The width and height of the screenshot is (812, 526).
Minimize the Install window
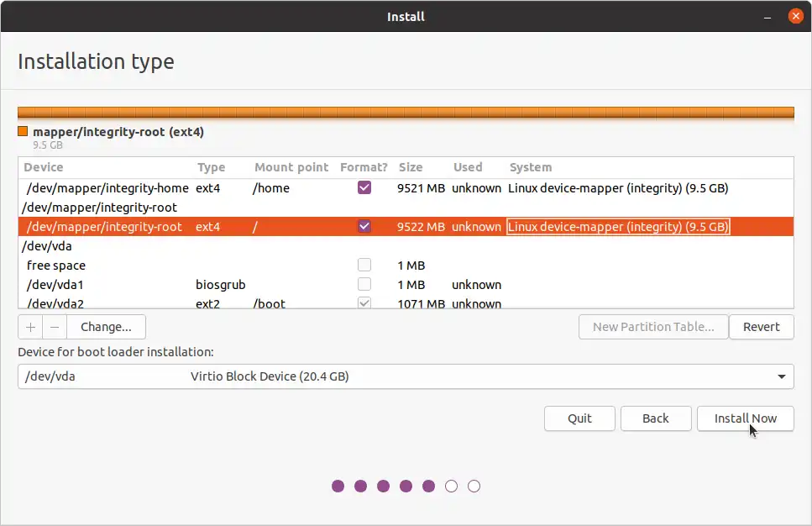[x=767, y=17]
